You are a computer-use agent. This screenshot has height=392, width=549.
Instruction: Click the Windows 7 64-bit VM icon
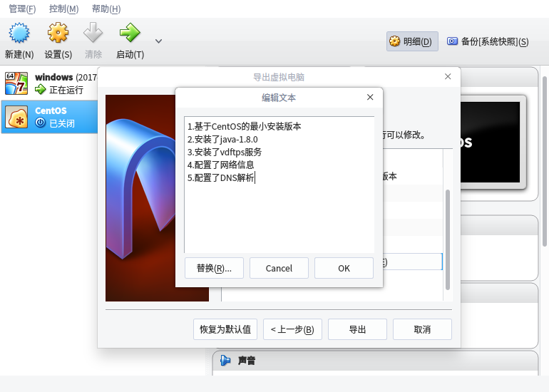pyautogui.click(x=16, y=83)
